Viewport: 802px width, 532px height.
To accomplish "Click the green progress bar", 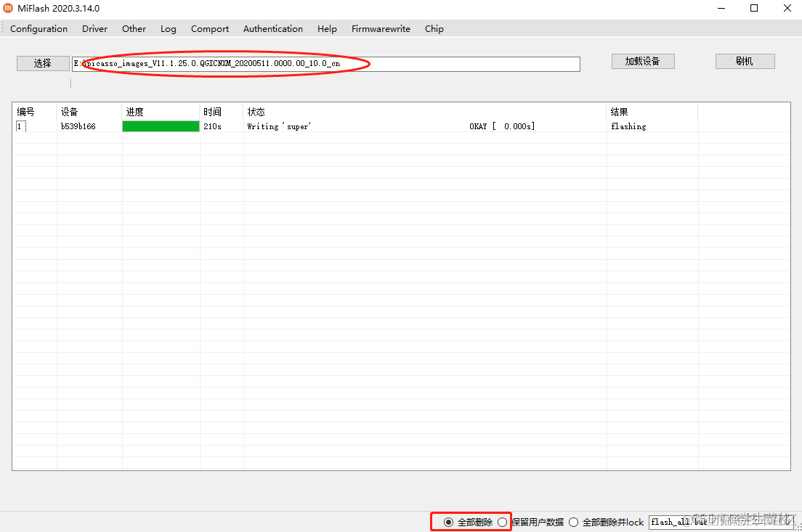I will tap(161, 126).
